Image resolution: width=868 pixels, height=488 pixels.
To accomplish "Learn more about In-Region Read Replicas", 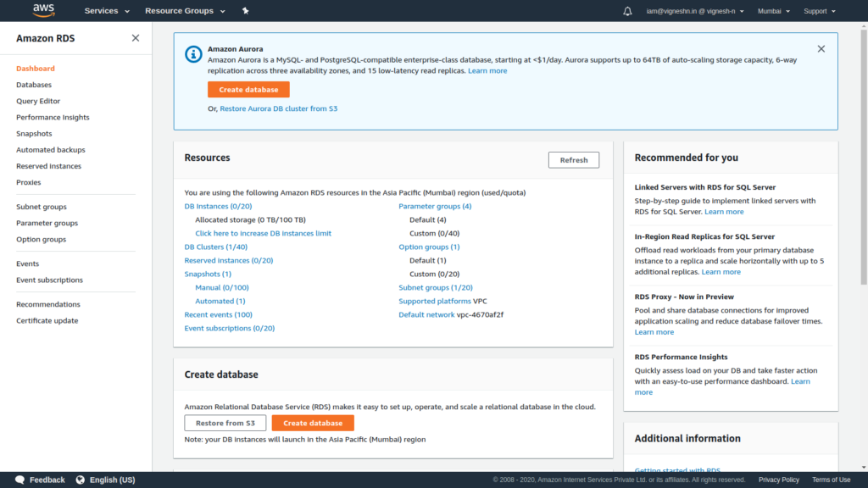I will pyautogui.click(x=721, y=272).
